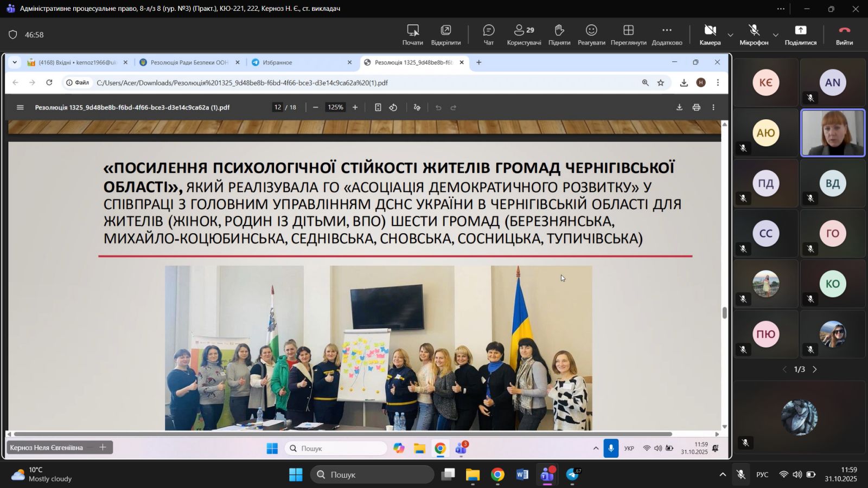The image size is (868, 488).
Task: Unmute the Мікрофон
Action: tap(754, 35)
